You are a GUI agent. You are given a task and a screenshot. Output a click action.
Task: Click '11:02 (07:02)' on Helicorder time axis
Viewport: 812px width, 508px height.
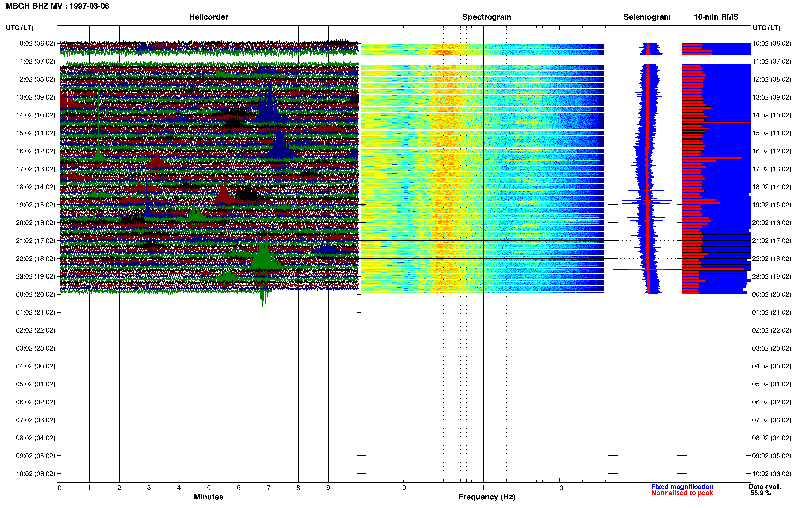click(36, 61)
